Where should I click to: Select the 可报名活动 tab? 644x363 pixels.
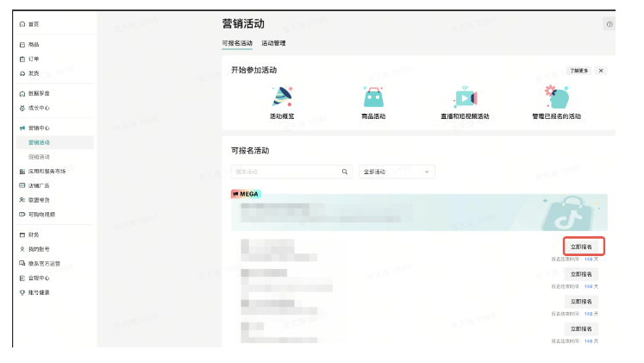click(x=237, y=43)
